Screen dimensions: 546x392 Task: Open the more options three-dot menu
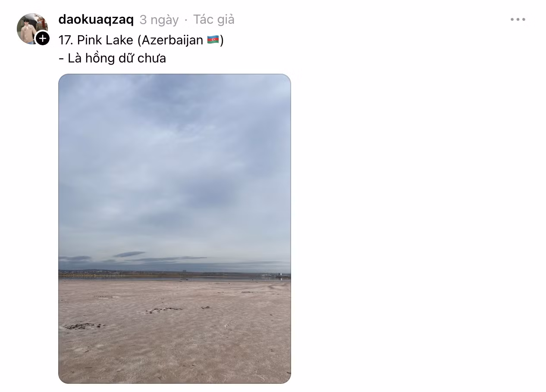(518, 19)
